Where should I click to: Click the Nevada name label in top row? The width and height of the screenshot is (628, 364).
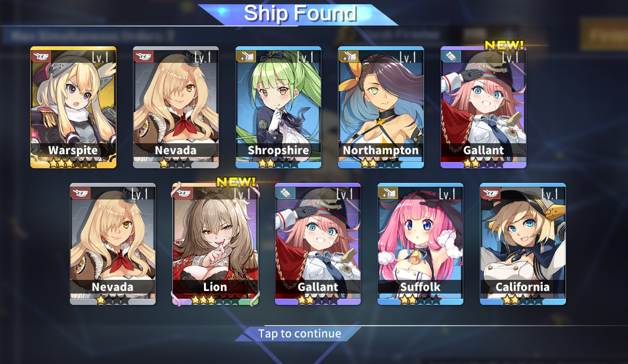[x=176, y=150]
